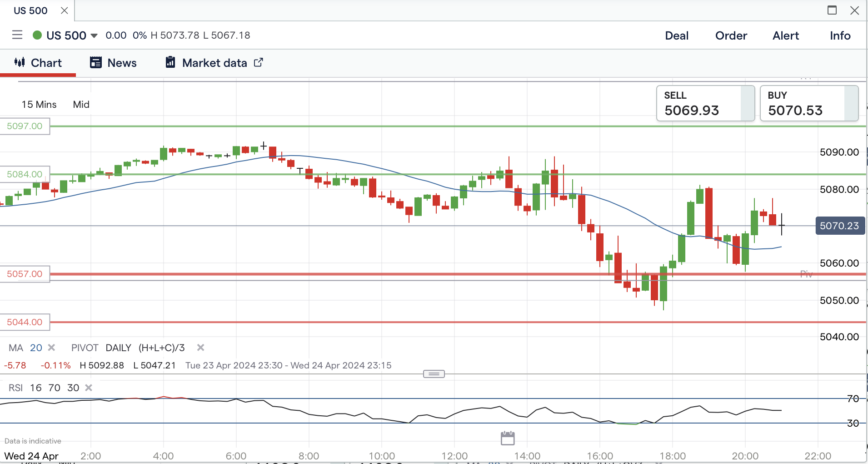Viewport: 868px width, 464px height.
Task: Remove the MA 20 indicator
Action: [x=51, y=348]
